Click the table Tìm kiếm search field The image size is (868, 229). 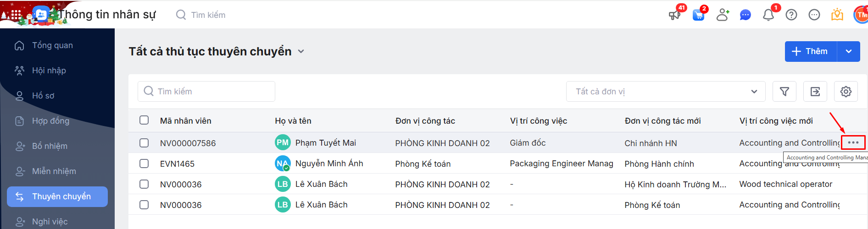click(x=206, y=92)
